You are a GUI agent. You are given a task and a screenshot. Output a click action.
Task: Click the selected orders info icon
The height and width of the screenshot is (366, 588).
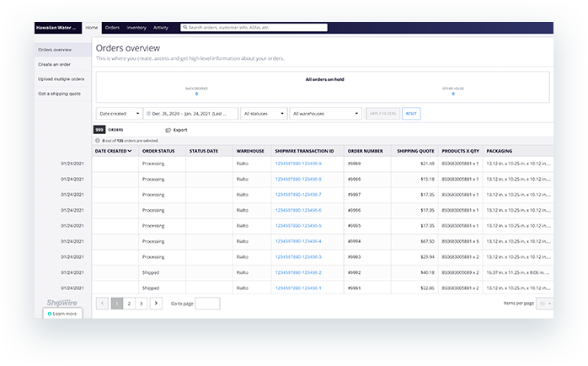pos(97,140)
